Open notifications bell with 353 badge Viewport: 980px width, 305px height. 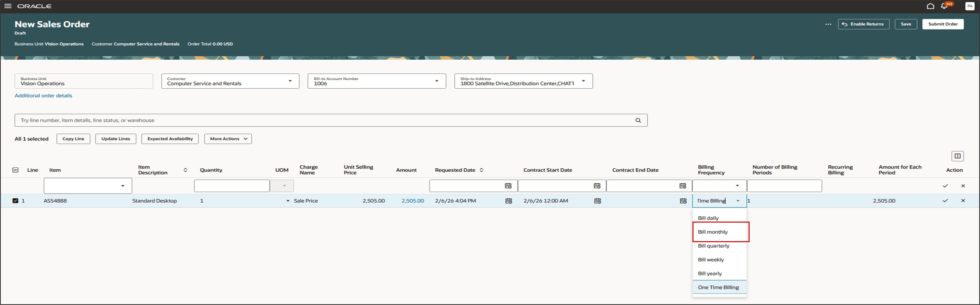click(944, 6)
